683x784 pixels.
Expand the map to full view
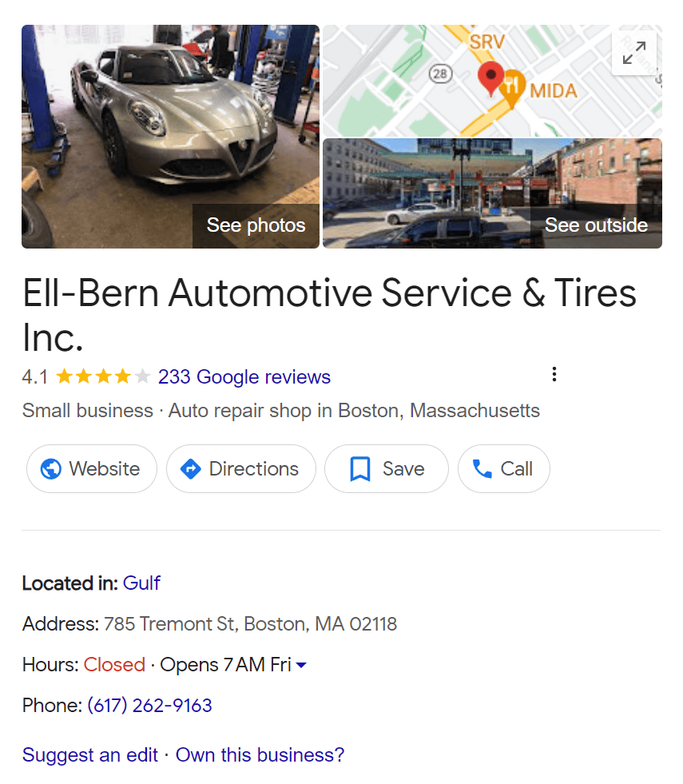pos(633,53)
